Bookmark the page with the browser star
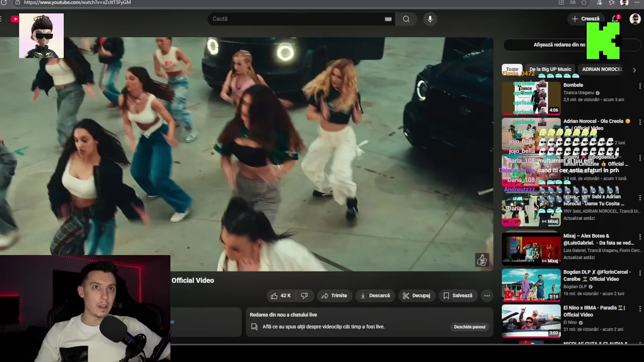 point(584,3)
